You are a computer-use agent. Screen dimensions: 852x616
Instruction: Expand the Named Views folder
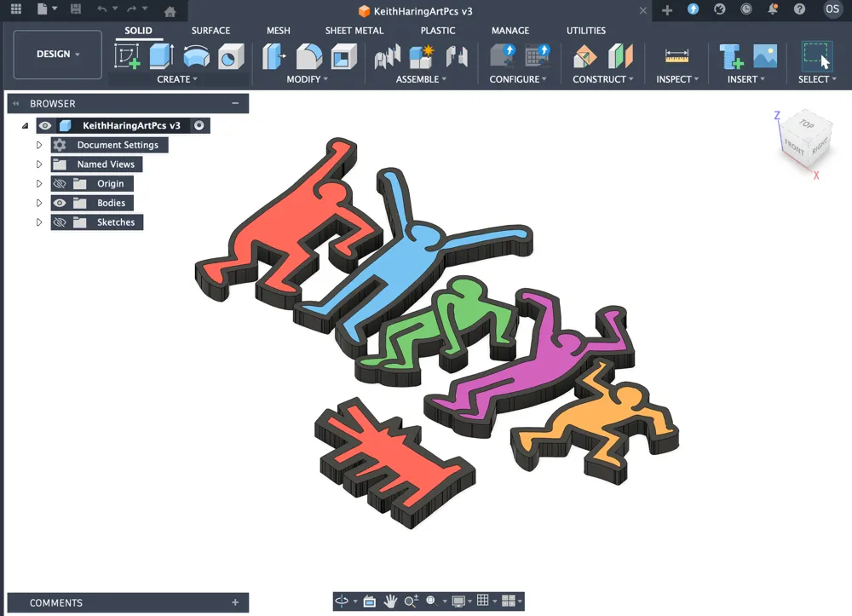tap(38, 164)
